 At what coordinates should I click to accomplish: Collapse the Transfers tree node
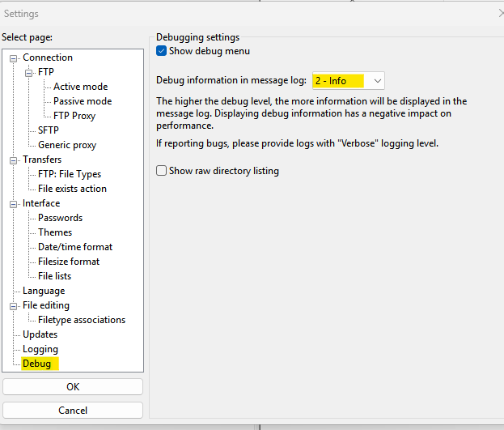coord(14,160)
